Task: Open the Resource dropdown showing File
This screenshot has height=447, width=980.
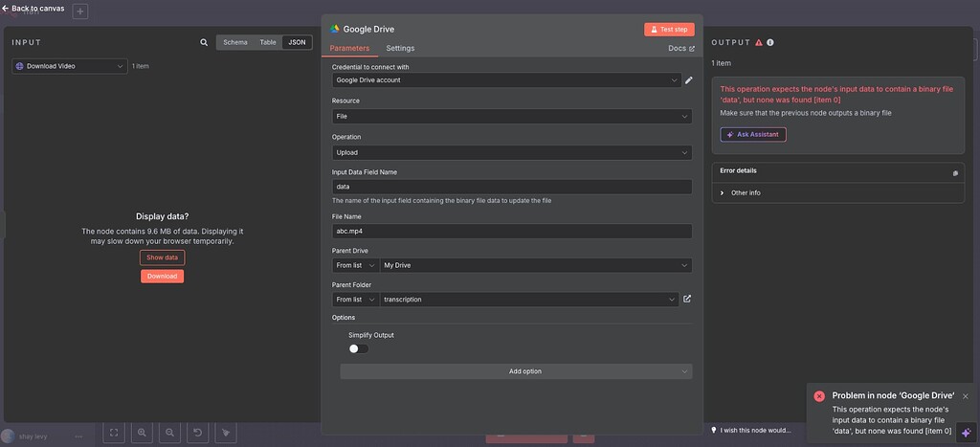Action: tap(512, 116)
